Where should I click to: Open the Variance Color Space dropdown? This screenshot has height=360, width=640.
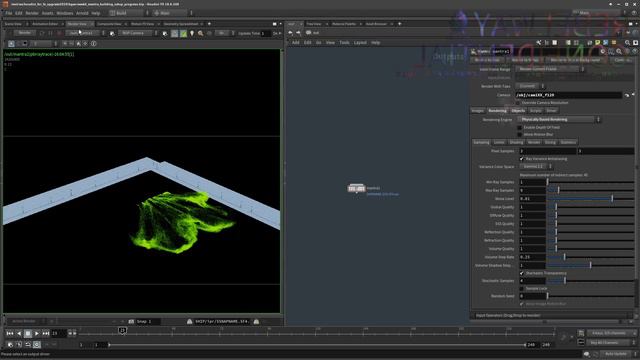pos(536,167)
